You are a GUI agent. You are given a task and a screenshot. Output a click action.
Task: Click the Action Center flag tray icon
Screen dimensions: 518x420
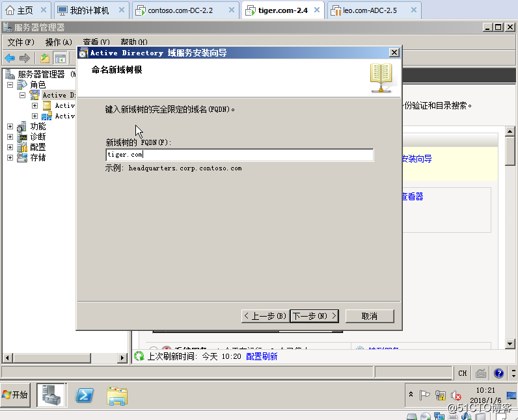click(x=424, y=395)
